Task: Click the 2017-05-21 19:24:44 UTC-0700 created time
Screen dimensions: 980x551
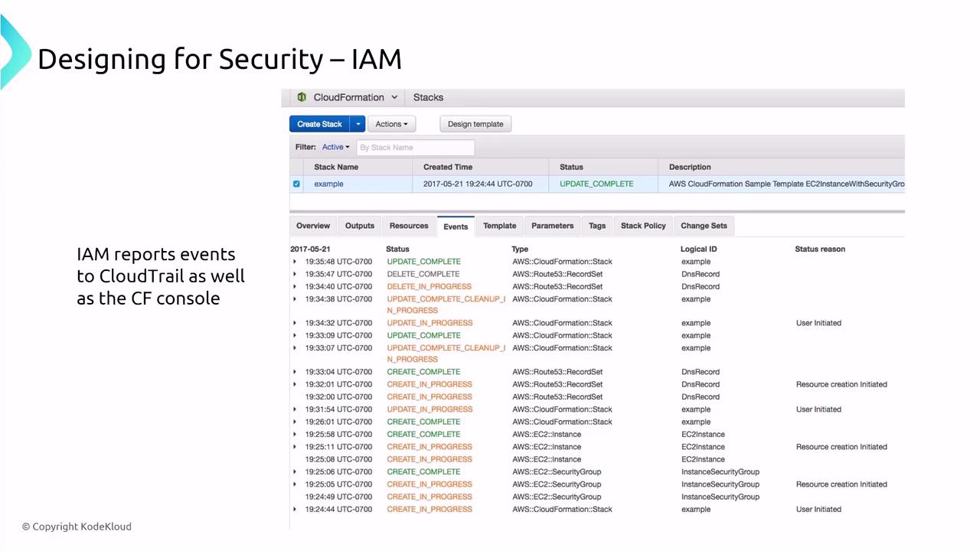Action: pos(478,184)
